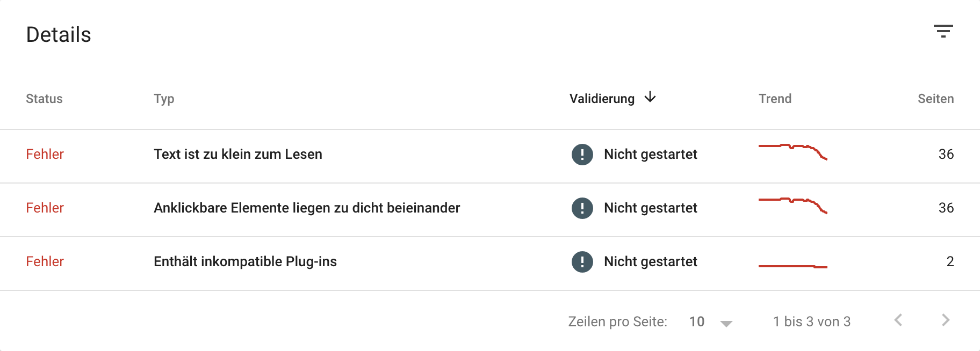Click warning icon for inkompatible Plug-ins row
Screen dimensions: 980x351
click(x=582, y=262)
